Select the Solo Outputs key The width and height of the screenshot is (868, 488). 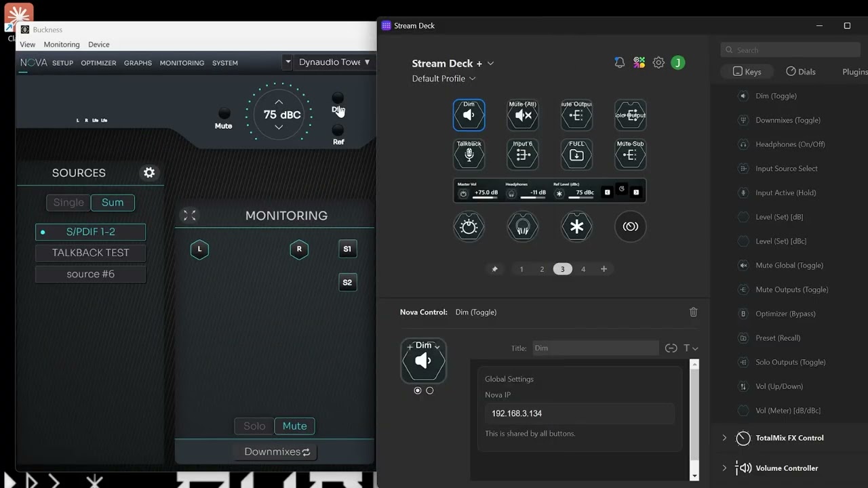tap(630, 115)
